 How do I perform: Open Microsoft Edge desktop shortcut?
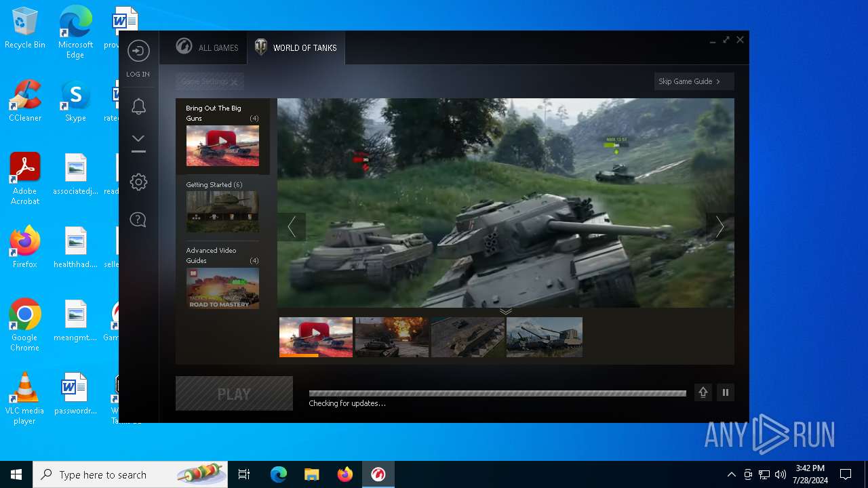[x=75, y=33]
